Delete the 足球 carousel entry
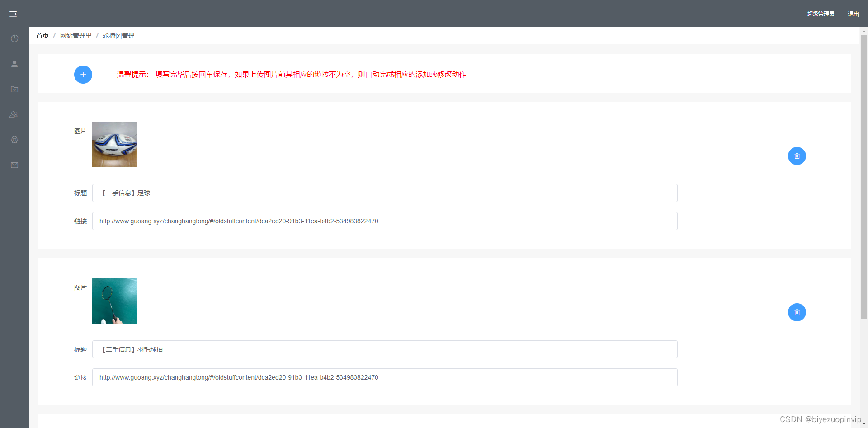Image resolution: width=868 pixels, height=428 pixels. (797, 156)
